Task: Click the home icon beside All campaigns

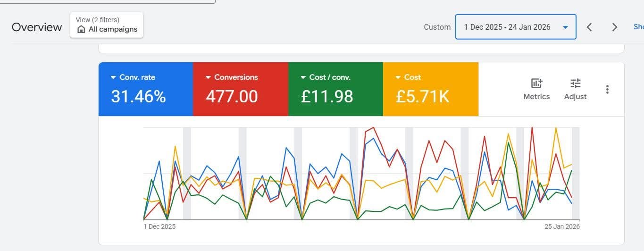Action: 81,29
